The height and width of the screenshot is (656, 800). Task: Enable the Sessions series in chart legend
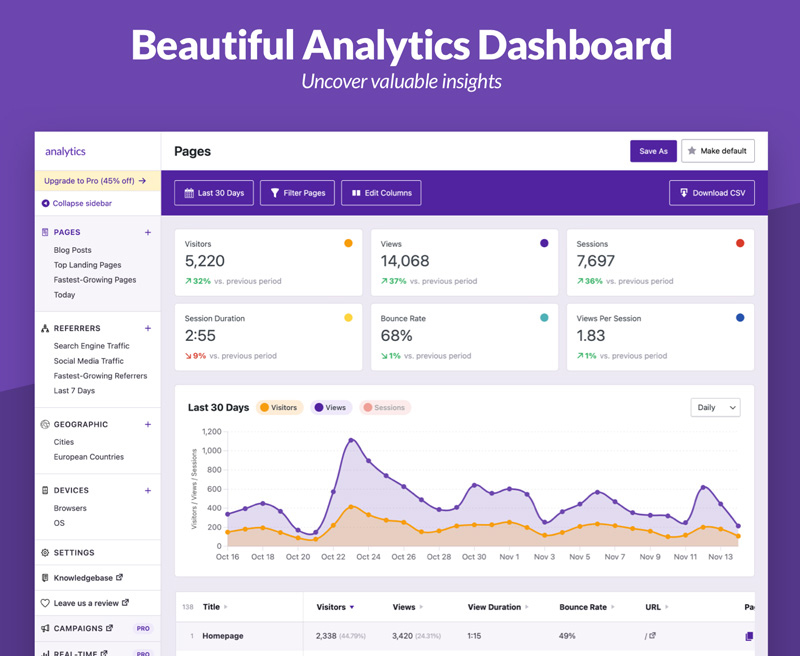click(385, 408)
